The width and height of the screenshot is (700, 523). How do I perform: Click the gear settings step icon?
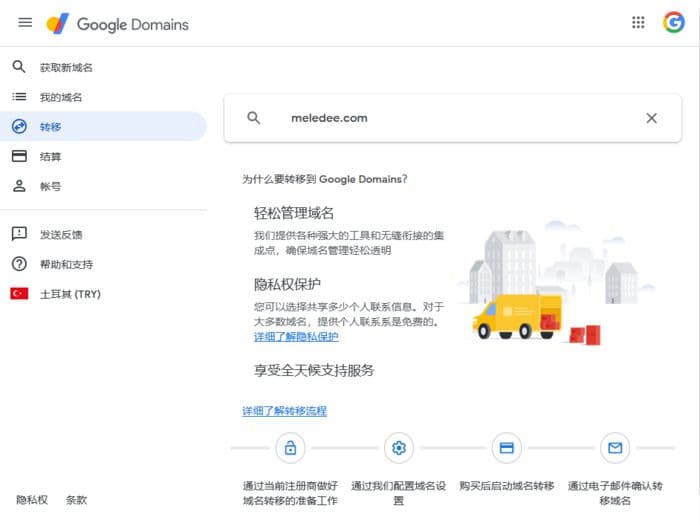pyautogui.click(x=399, y=448)
